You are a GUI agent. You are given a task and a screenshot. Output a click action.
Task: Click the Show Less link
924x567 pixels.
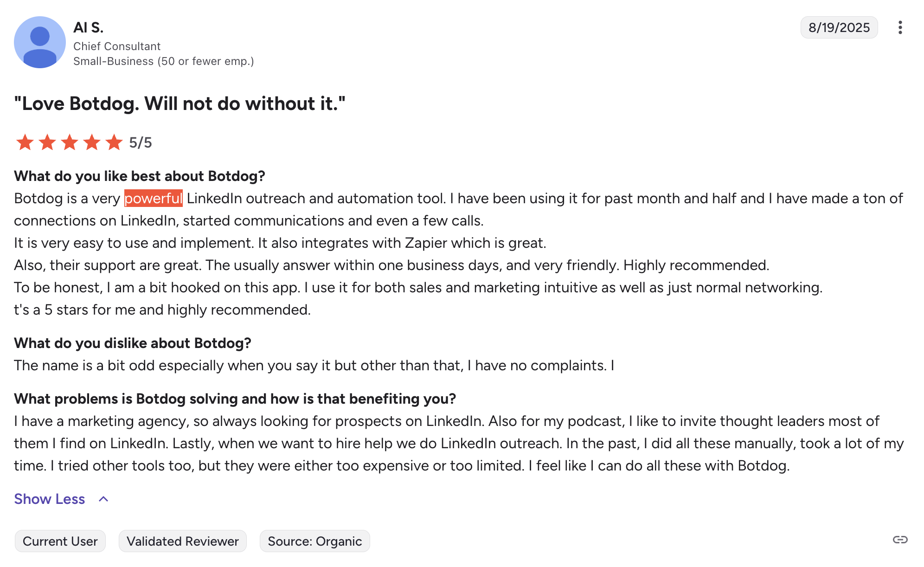tap(50, 499)
